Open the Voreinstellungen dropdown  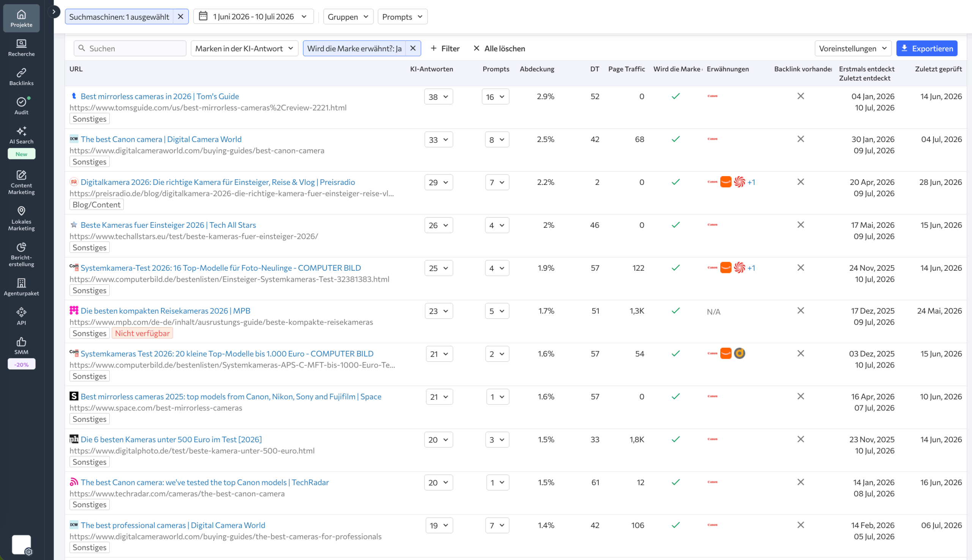(853, 48)
